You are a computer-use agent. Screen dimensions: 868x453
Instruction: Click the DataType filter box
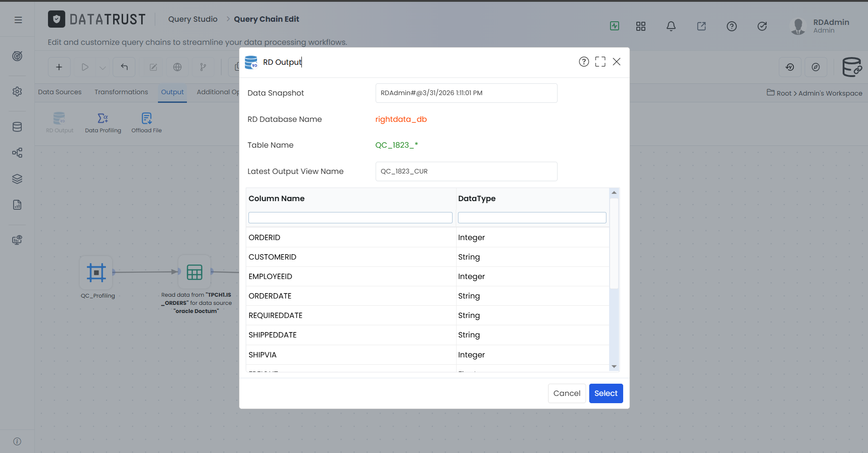pyautogui.click(x=532, y=217)
